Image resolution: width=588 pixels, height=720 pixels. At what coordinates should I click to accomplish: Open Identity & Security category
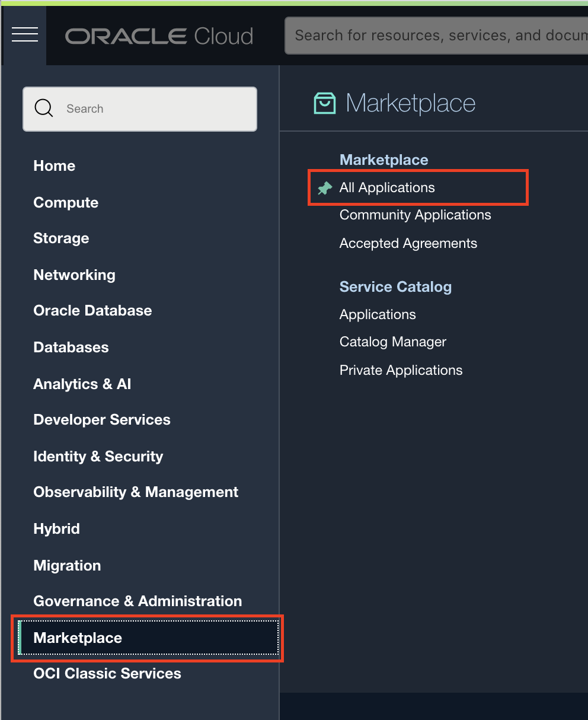(x=98, y=457)
